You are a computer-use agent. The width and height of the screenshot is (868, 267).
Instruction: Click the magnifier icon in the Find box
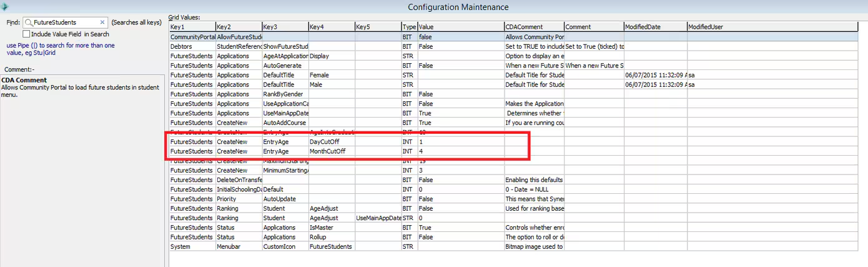[x=29, y=22]
